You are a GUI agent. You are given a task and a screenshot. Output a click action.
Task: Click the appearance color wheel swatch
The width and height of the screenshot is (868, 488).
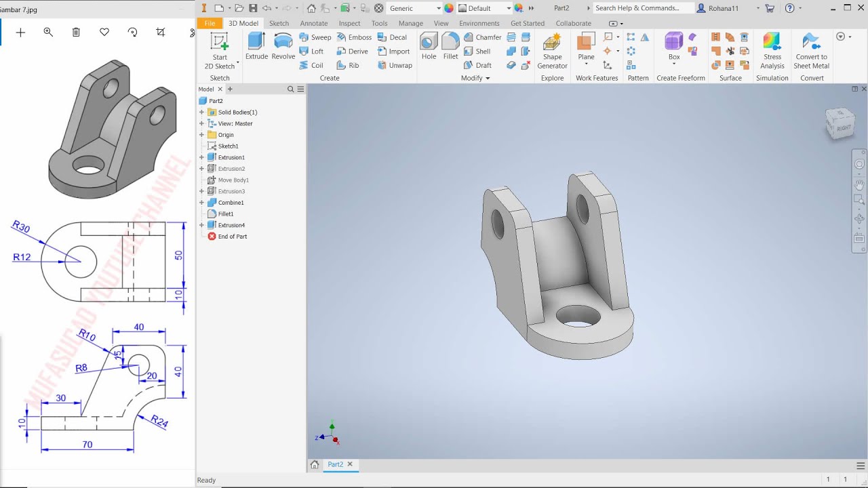[x=449, y=8]
